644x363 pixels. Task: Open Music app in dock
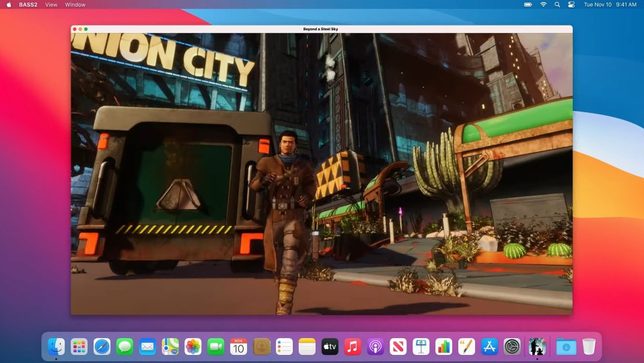pos(353,347)
